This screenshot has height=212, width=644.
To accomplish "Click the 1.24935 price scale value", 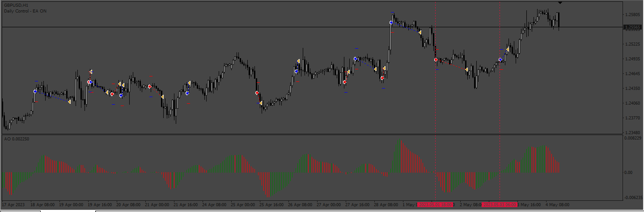I will click(632, 59).
